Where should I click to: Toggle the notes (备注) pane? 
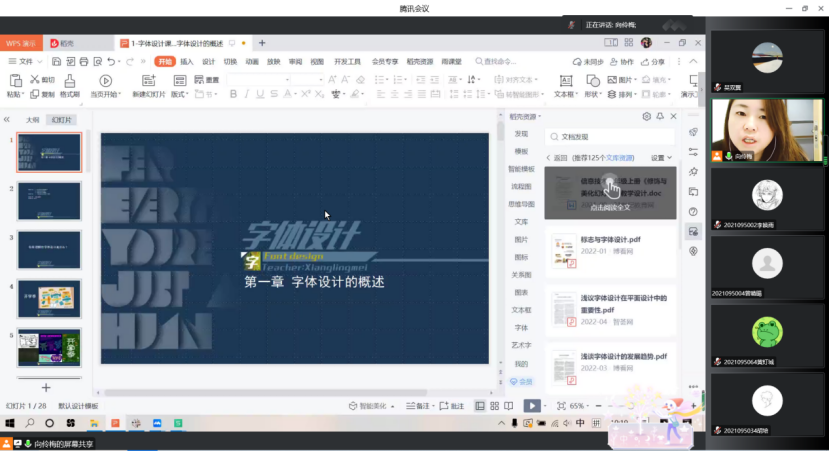(x=419, y=406)
